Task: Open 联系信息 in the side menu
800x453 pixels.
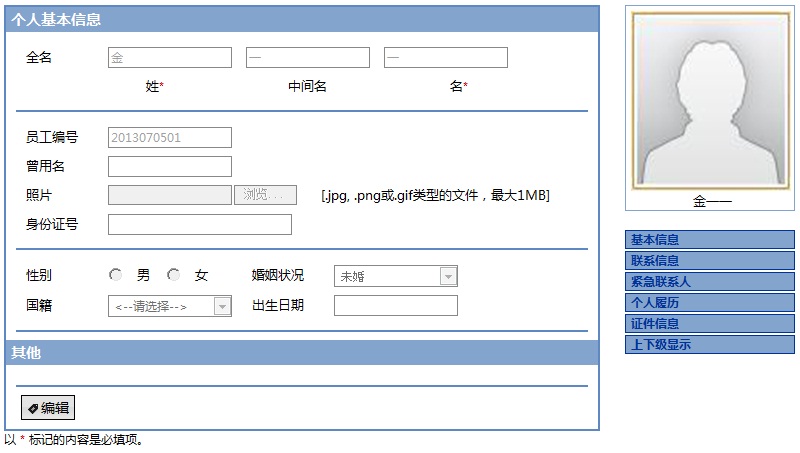Action: tap(710, 261)
